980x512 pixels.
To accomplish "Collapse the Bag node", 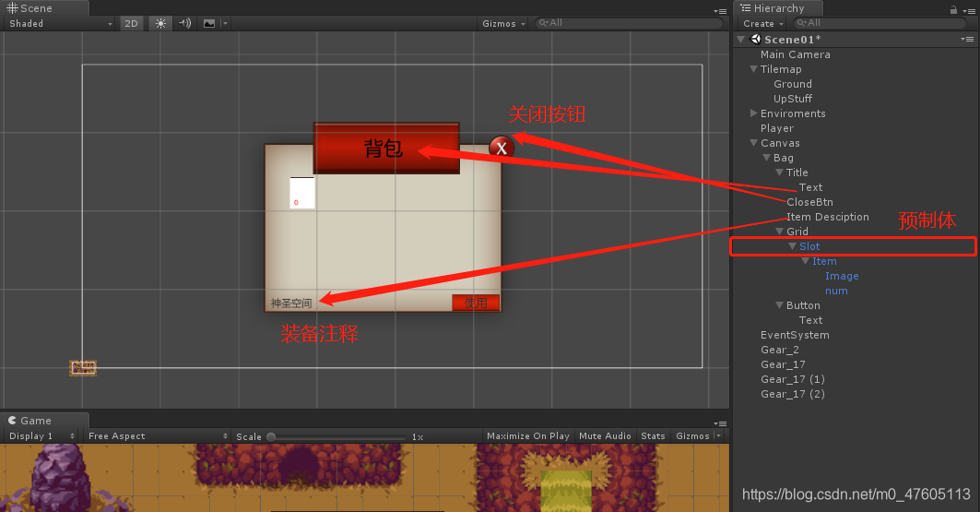I will tap(767, 158).
